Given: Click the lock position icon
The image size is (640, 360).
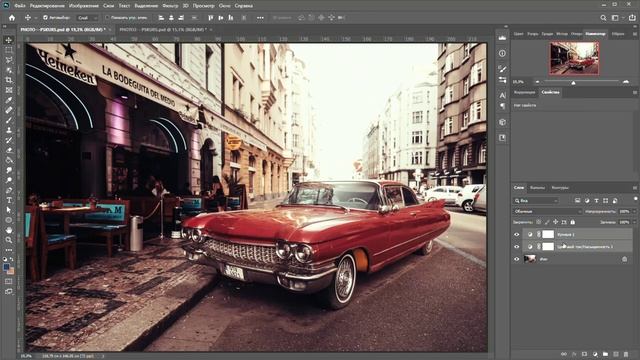Looking at the screenshot, I should pos(556,222).
